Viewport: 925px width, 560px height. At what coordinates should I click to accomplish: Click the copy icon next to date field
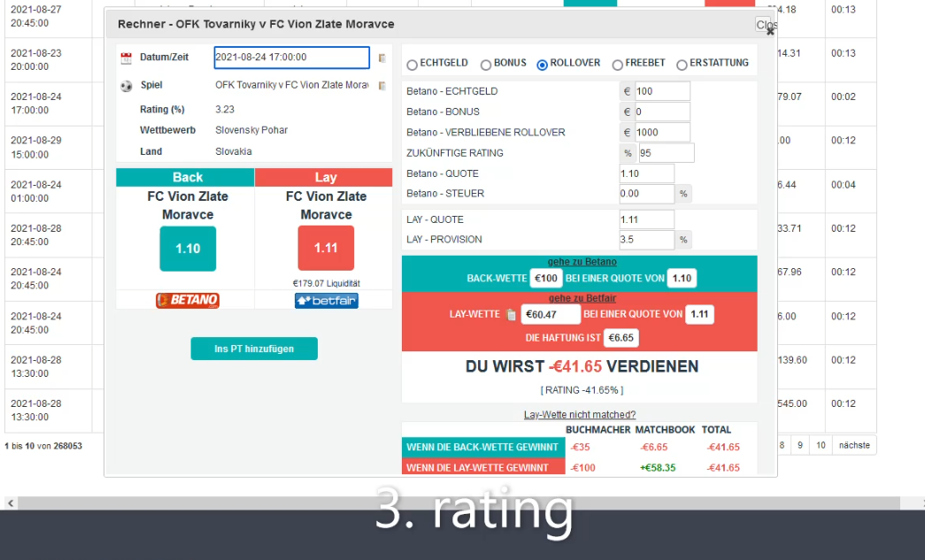382,58
